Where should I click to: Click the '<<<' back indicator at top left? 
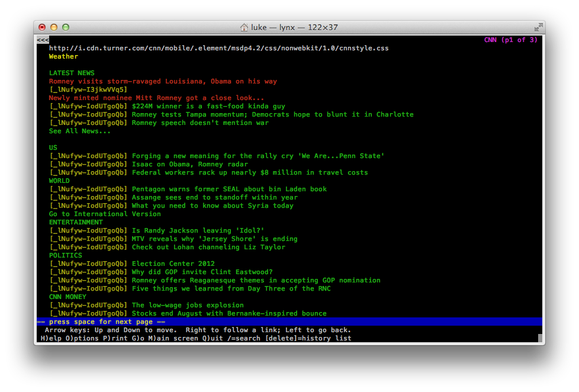click(43, 40)
